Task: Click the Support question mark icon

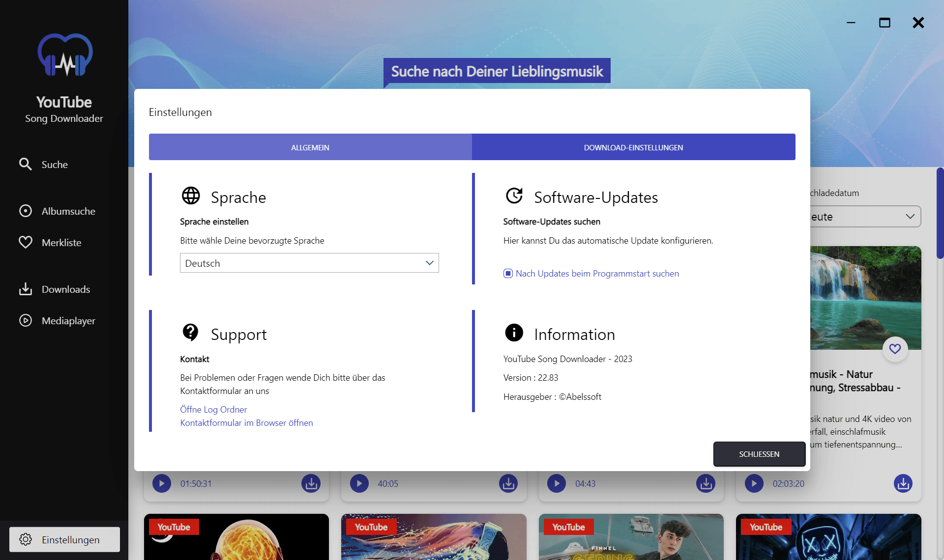Action: pos(190,333)
